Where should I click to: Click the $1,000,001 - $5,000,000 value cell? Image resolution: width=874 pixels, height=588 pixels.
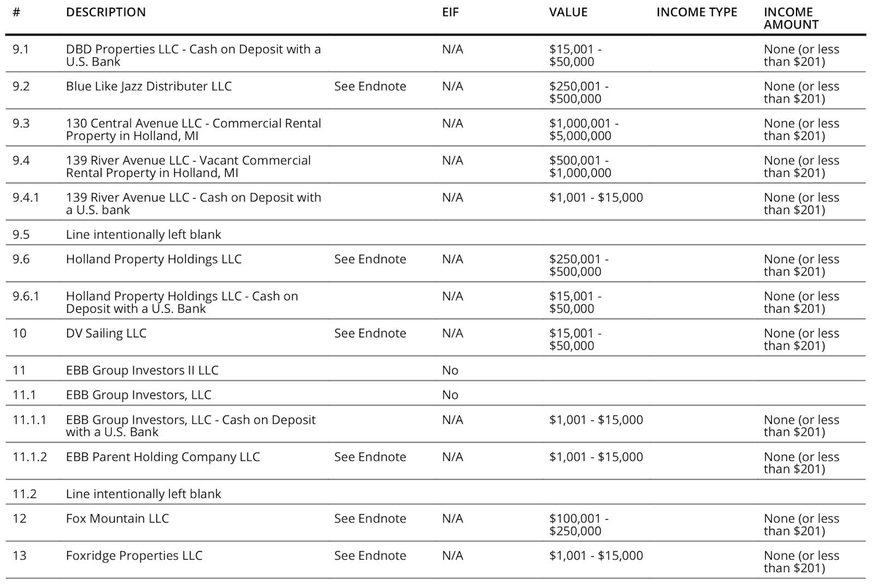pos(584,129)
